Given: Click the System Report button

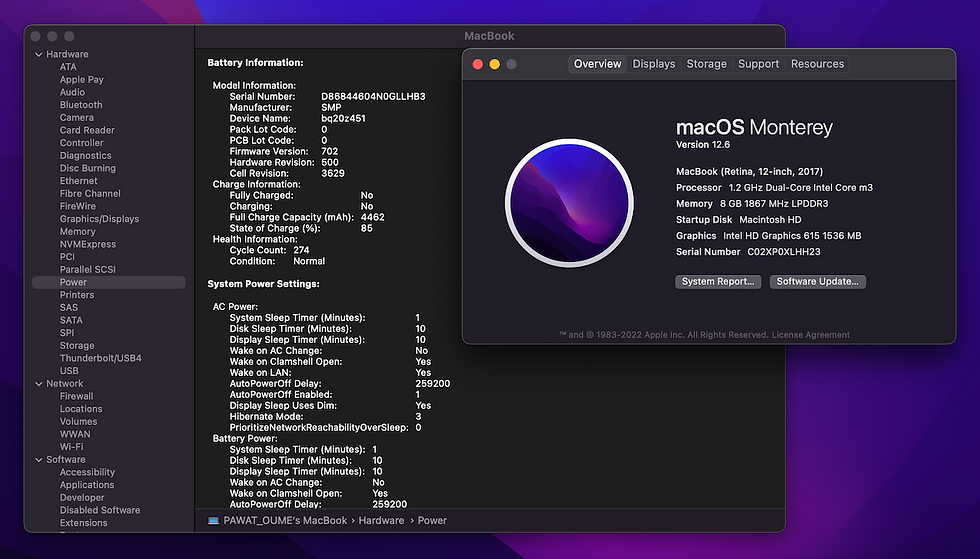Looking at the screenshot, I should click(718, 282).
